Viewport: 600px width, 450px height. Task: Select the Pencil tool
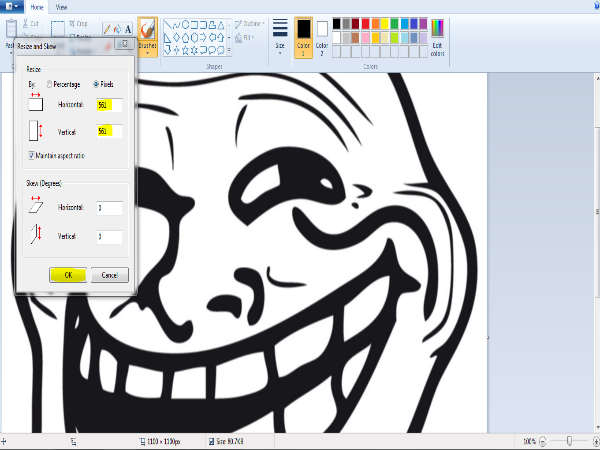105,29
